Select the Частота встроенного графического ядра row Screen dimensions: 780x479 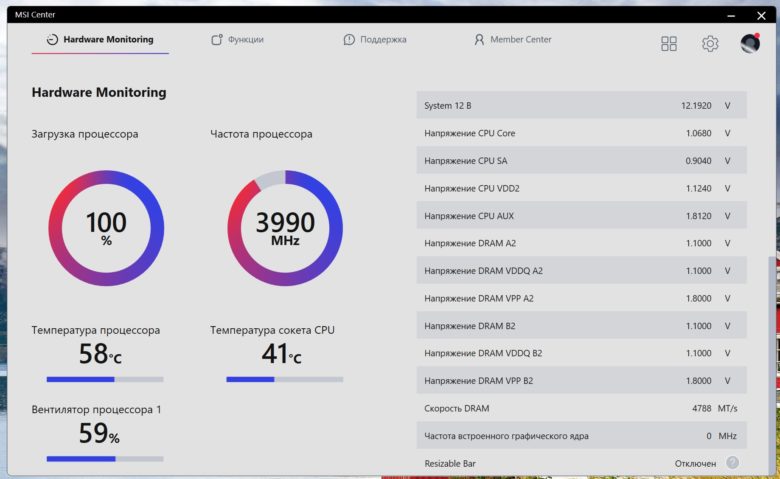(x=582, y=436)
